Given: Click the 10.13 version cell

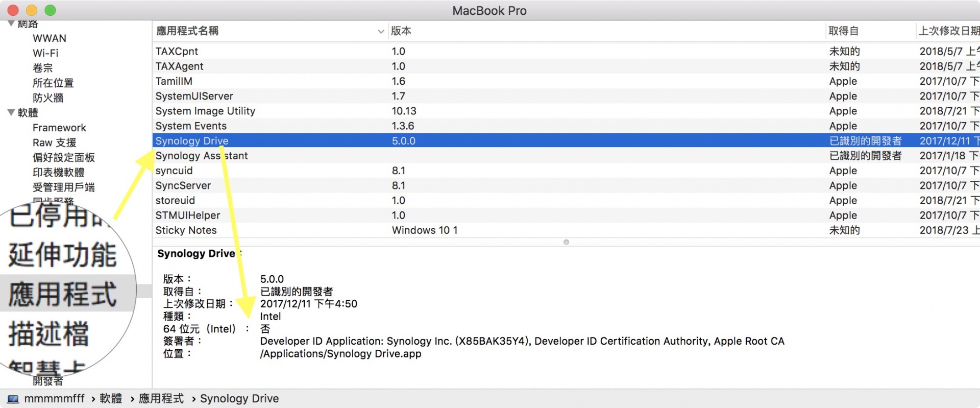Looking at the screenshot, I should [x=404, y=111].
